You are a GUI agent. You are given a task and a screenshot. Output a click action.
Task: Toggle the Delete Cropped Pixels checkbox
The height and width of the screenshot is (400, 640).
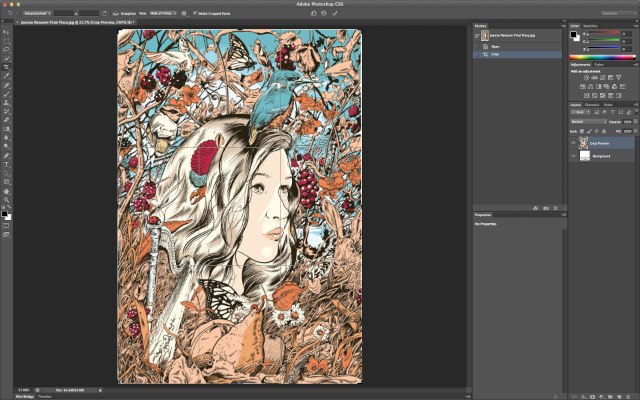click(x=197, y=13)
